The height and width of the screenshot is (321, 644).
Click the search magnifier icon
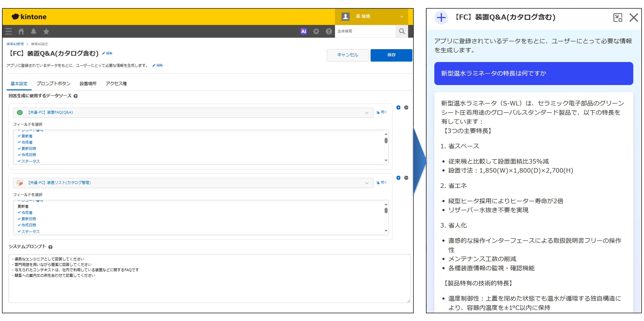[x=402, y=31]
